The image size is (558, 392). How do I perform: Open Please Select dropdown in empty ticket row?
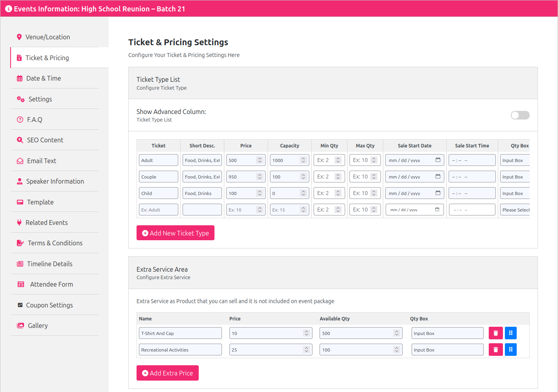pyautogui.click(x=515, y=210)
